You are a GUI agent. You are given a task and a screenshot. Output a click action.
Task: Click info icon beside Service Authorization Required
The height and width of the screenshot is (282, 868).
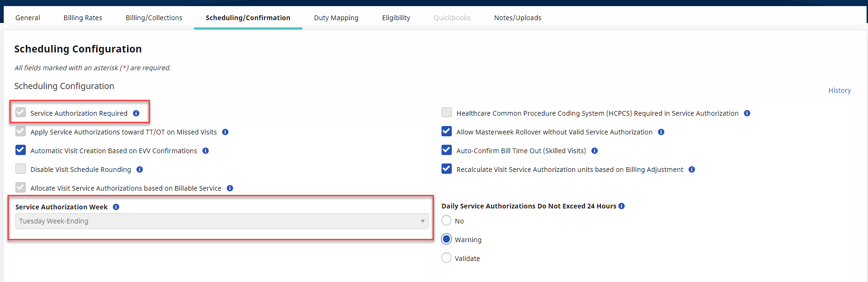(136, 113)
